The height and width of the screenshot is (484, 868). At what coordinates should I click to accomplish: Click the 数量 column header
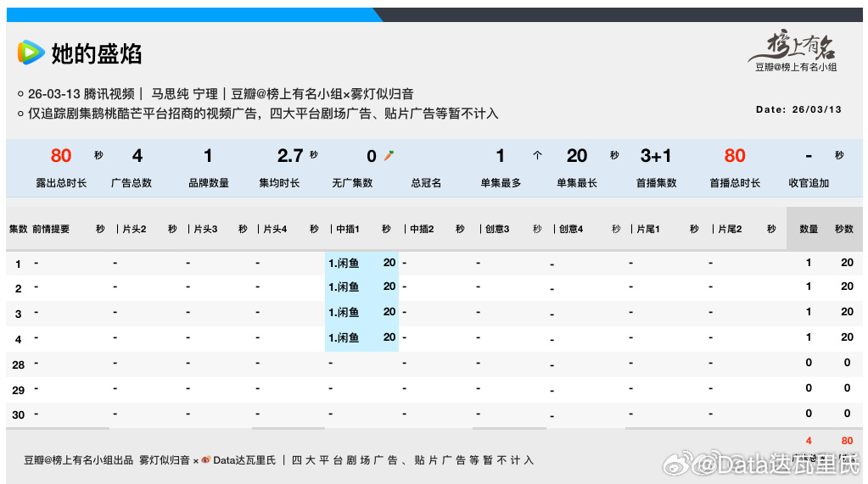pos(809,229)
